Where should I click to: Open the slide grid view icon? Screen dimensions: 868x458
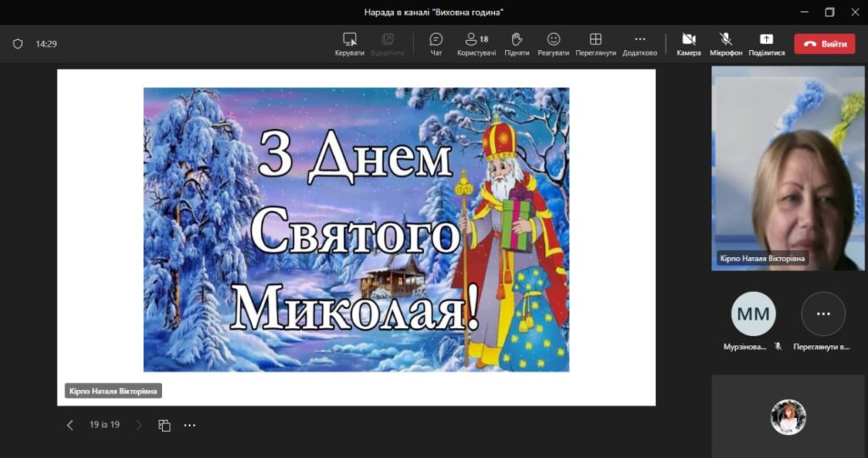point(164,425)
